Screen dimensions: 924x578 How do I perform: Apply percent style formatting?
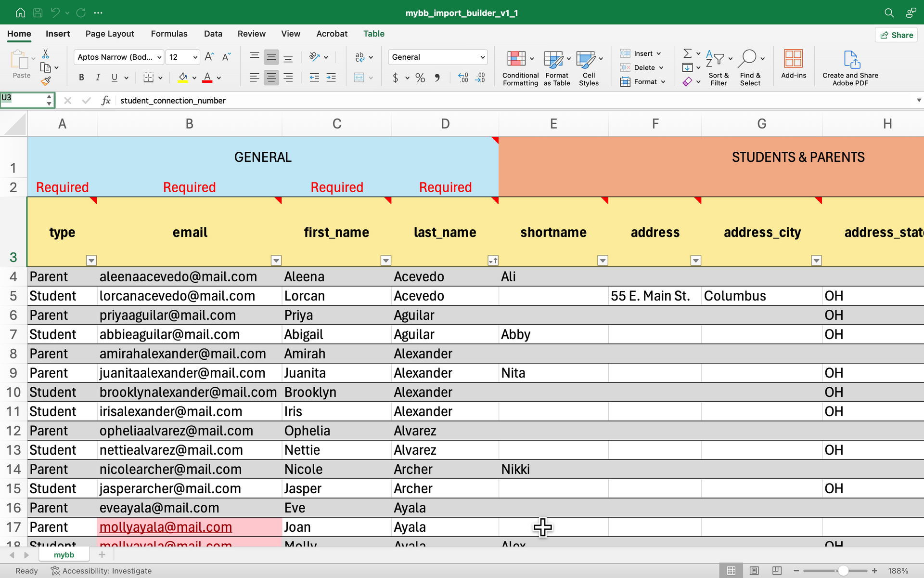420,78
